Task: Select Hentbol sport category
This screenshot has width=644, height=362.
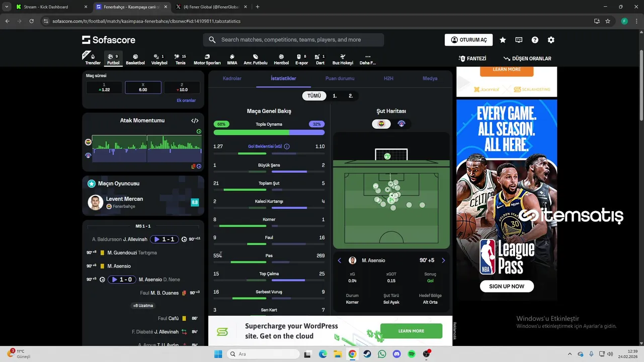Action: 281,59
